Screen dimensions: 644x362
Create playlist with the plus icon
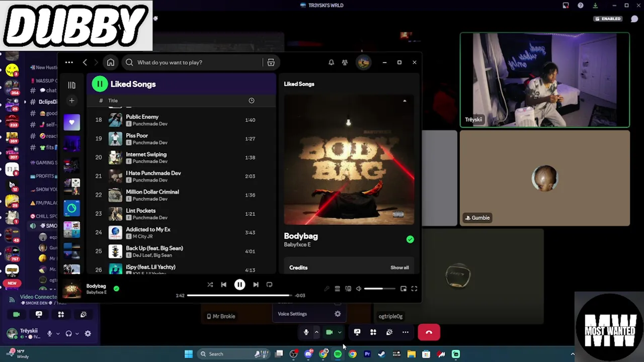71,101
